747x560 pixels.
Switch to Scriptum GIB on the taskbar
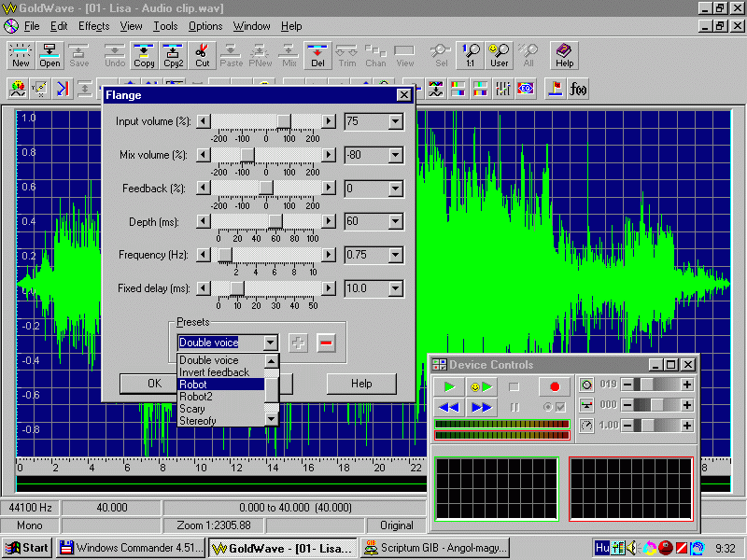click(x=435, y=548)
